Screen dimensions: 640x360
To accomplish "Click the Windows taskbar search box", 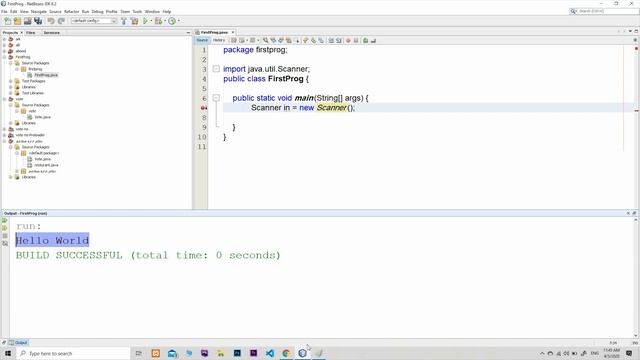I will click(73, 353).
